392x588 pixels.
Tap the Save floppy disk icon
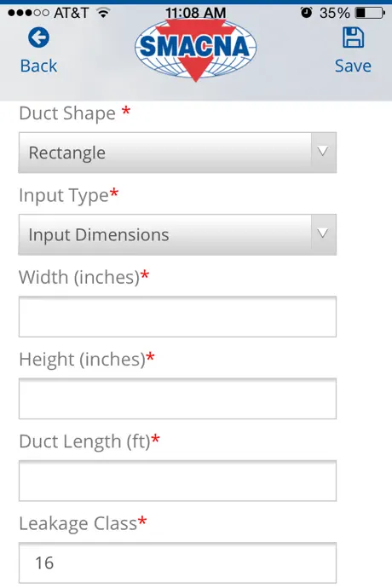[353, 37]
